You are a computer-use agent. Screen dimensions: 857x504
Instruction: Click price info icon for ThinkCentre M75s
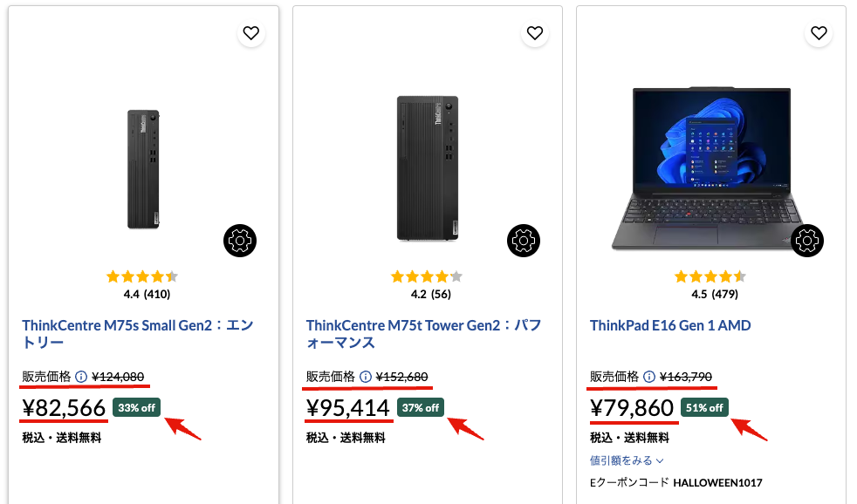tap(81, 377)
